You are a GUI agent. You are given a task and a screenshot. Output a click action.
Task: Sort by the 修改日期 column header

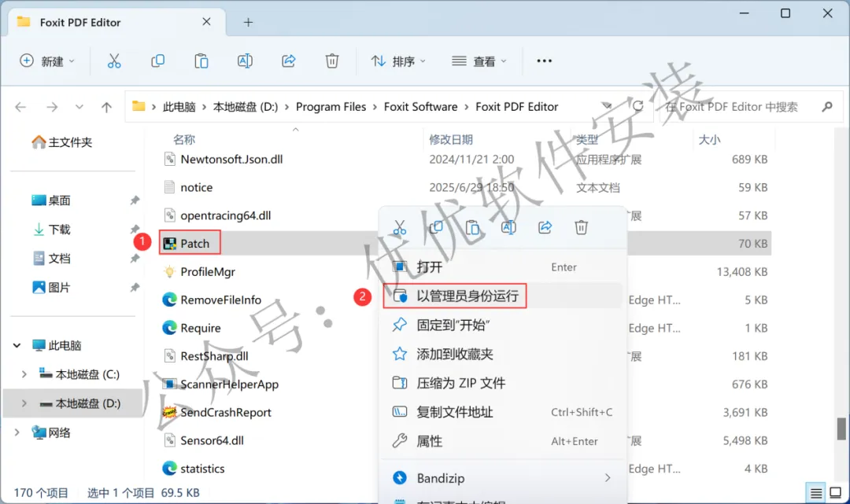click(x=451, y=140)
